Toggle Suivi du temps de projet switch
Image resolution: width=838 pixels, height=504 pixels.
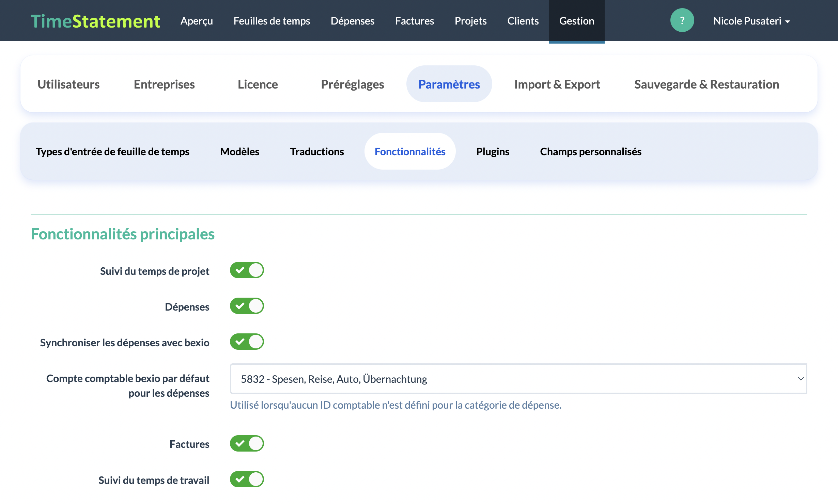247,270
